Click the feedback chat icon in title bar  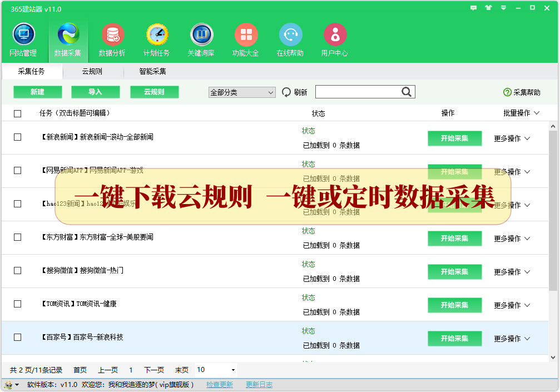(x=474, y=8)
